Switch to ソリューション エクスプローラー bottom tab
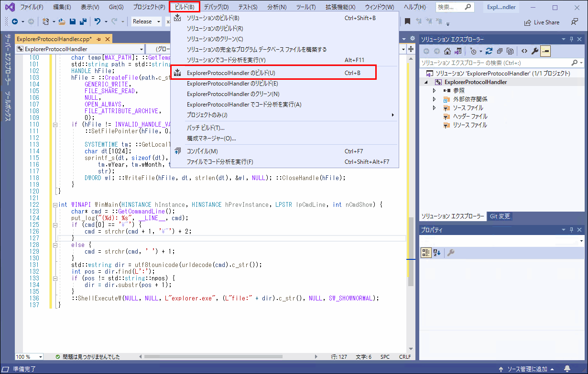 click(452, 216)
